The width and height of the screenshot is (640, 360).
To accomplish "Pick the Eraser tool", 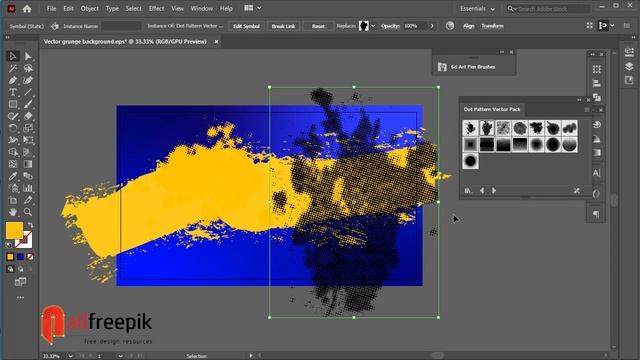I will click(28, 116).
